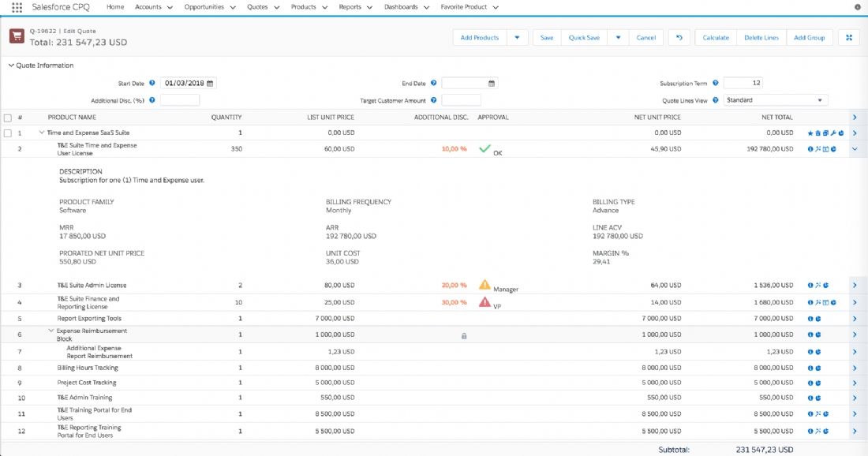The height and width of the screenshot is (456, 868).
Task: Click the 10,00 % additional discount value
Action: click(454, 149)
